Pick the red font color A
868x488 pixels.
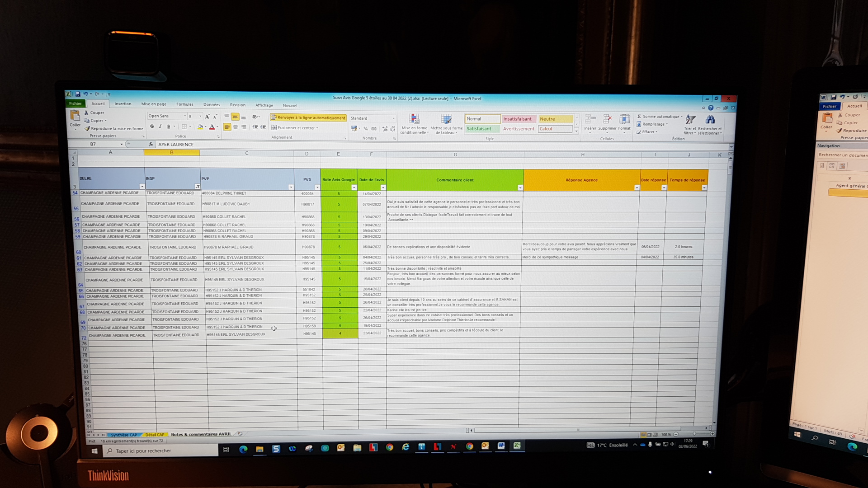212,127
